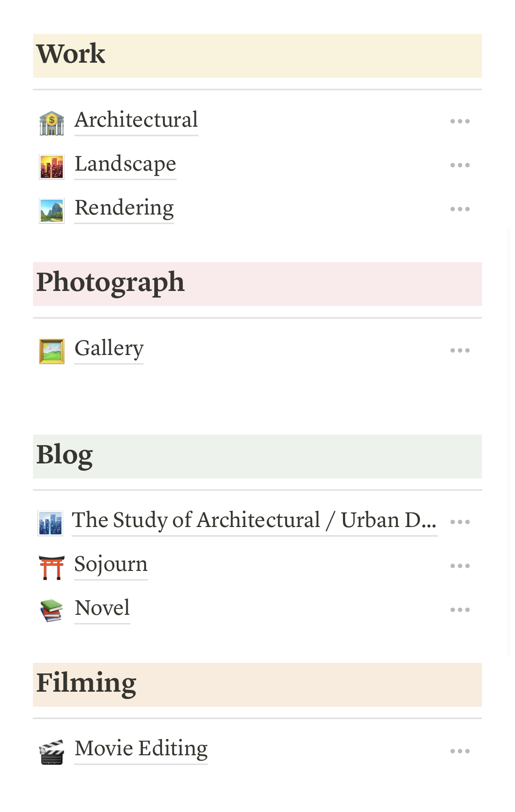The width and height of the screenshot is (515, 812).
Task: Click the Filming section heading
Action: tap(86, 683)
